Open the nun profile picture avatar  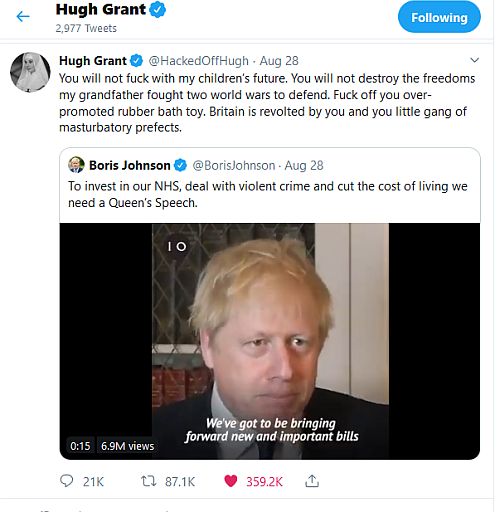30,72
